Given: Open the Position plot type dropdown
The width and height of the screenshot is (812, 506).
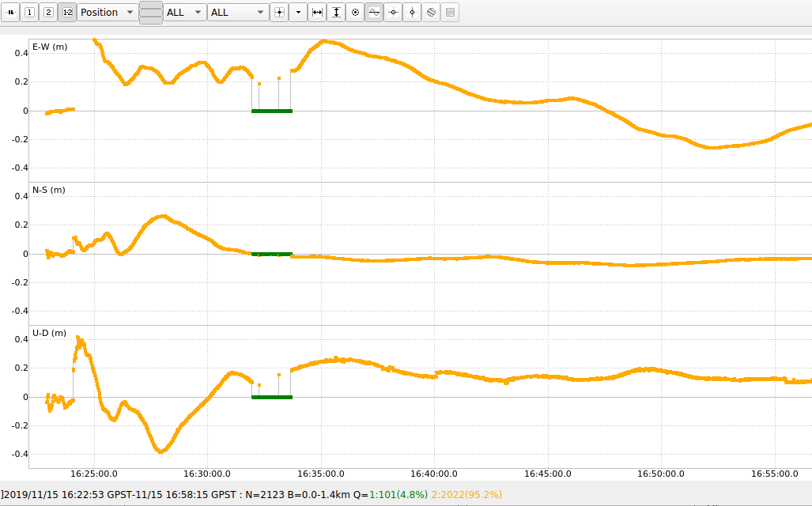Looking at the screenshot, I should coord(108,13).
